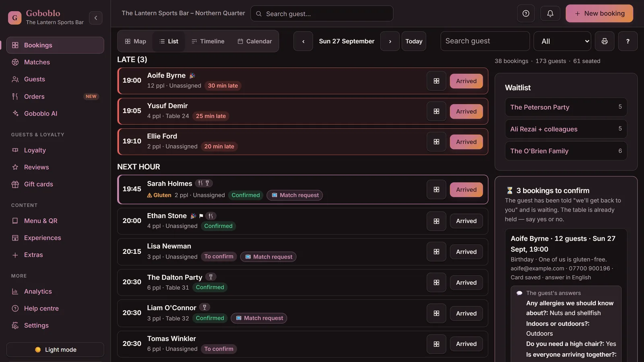The width and height of the screenshot is (644, 362).
Task: Open Settings in sidebar
Action: [55, 325]
